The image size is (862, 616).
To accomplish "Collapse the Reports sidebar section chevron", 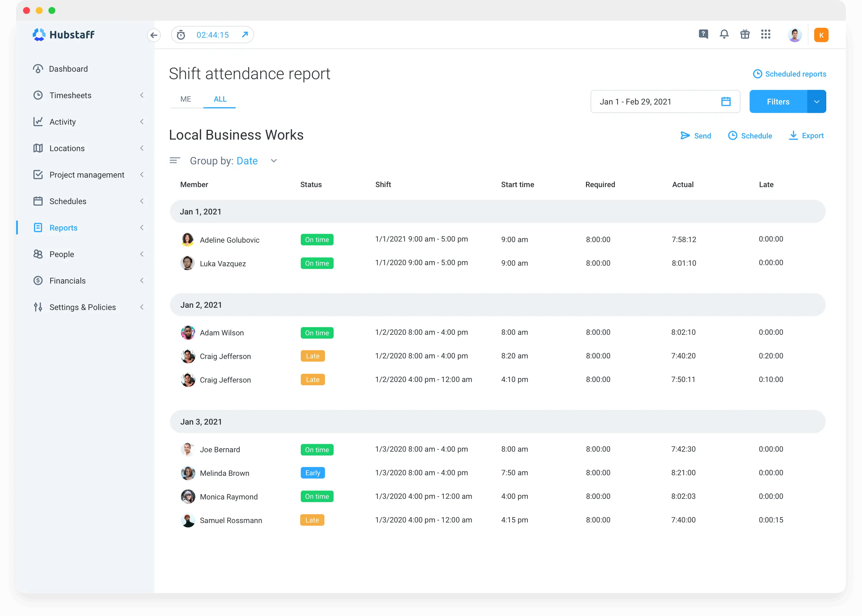I will click(142, 228).
